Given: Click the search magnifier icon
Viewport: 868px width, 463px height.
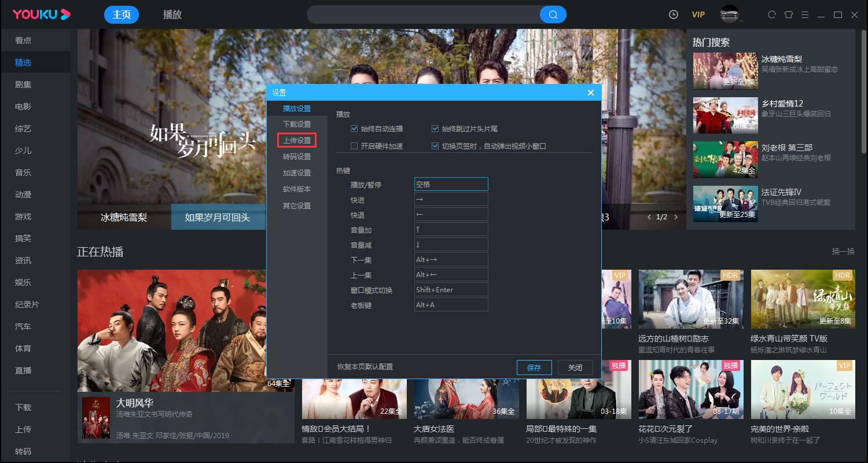Looking at the screenshot, I should pyautogui.click(x=553, y=14).
